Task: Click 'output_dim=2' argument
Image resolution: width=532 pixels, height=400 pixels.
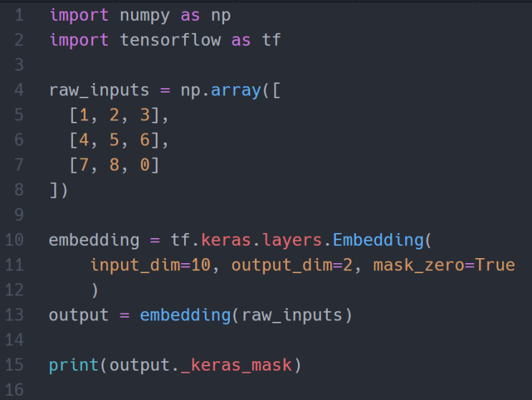Action: click(292, 265)
